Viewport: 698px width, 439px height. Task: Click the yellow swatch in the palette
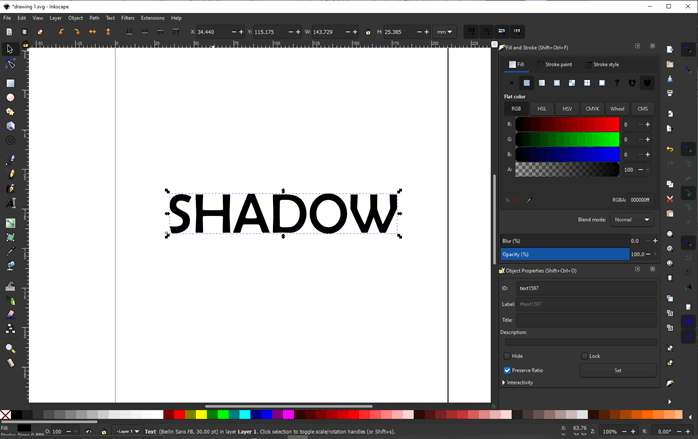point(201,414)
